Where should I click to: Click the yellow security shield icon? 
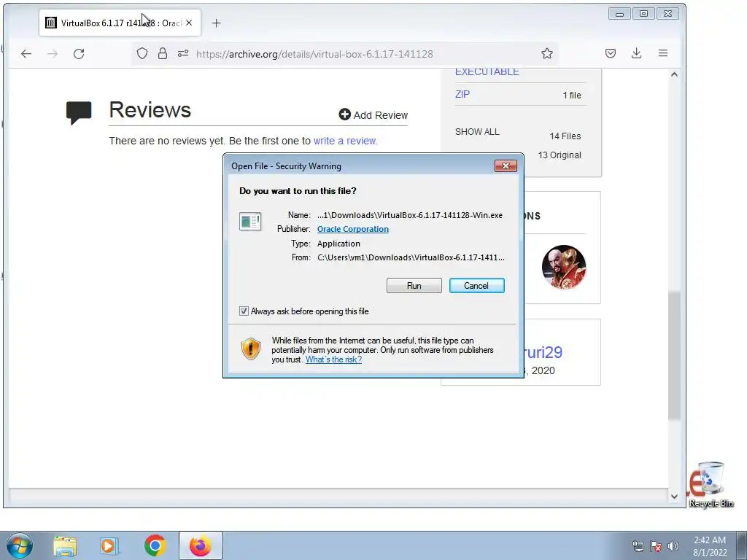pos(251,349)
